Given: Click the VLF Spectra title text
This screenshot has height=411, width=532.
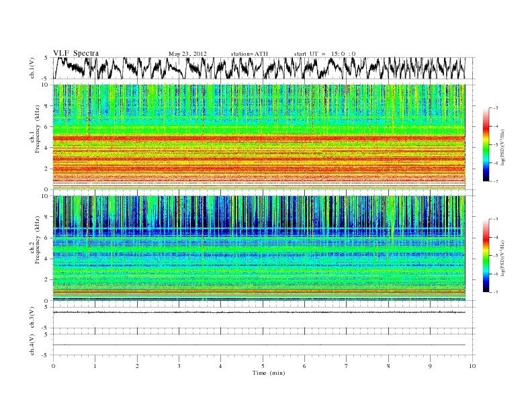Looking at the screenshot, I should tap(76, 53).
